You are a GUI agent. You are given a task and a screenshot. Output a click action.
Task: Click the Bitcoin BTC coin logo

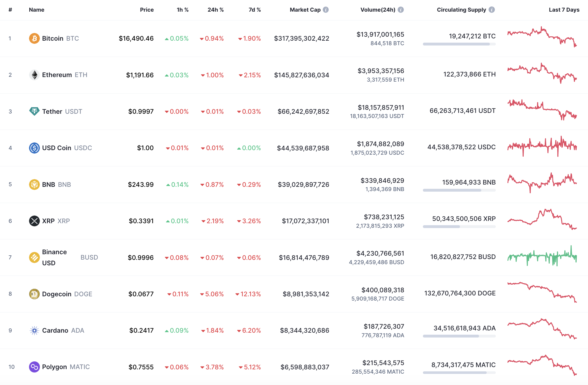coord(34,38)
